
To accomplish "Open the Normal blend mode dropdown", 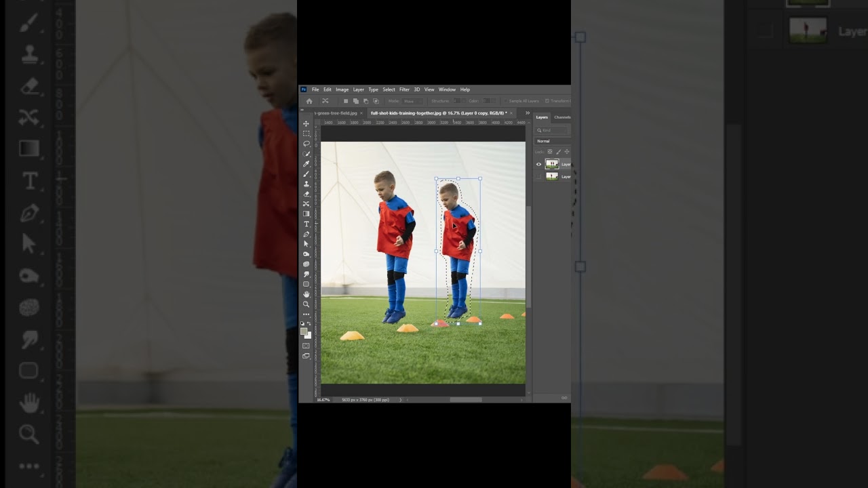I will (x=552, y=141).
